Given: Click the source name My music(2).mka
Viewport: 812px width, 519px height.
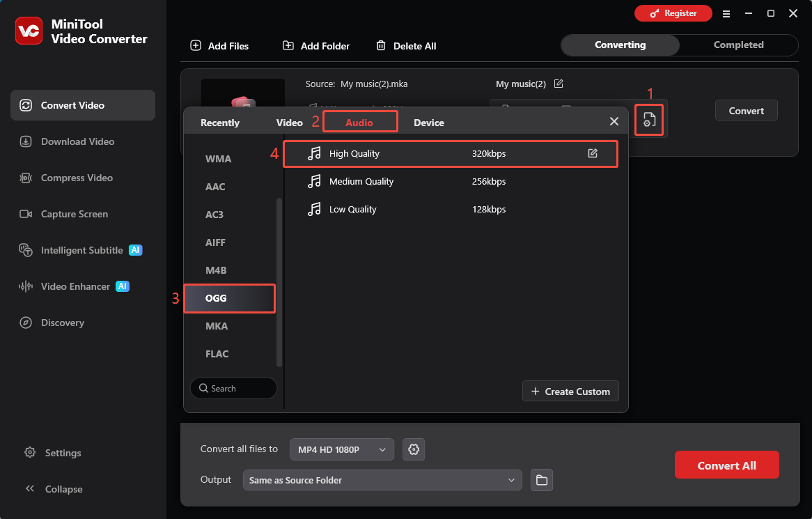Looking at the screenshot, I should (x=374, y=84).
